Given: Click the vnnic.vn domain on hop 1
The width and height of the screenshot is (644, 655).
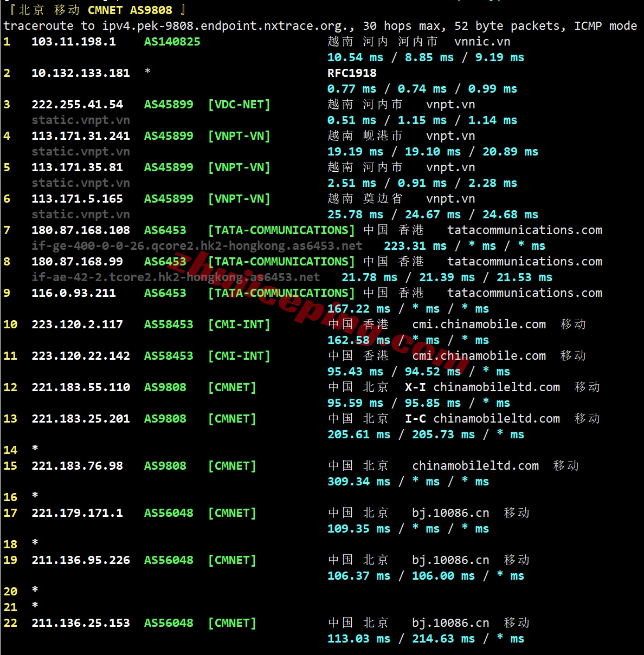Looking at the screenshot, I should click(482, 42).
